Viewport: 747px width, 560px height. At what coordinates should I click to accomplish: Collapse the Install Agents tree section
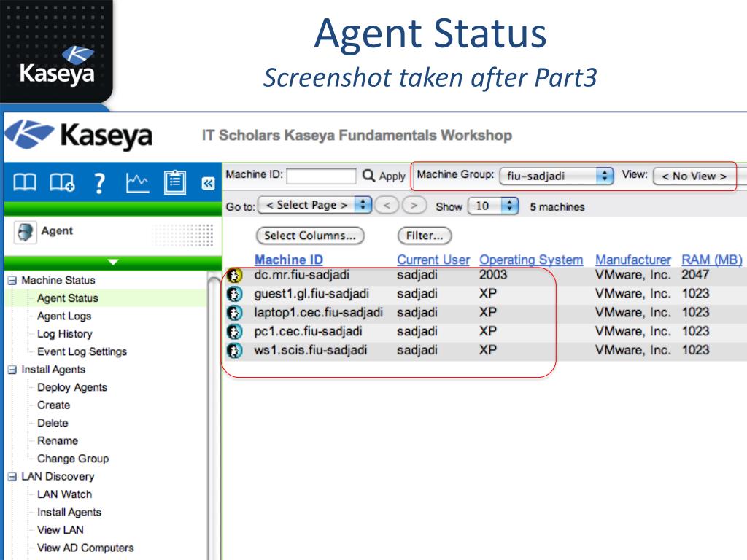point(12,370)
